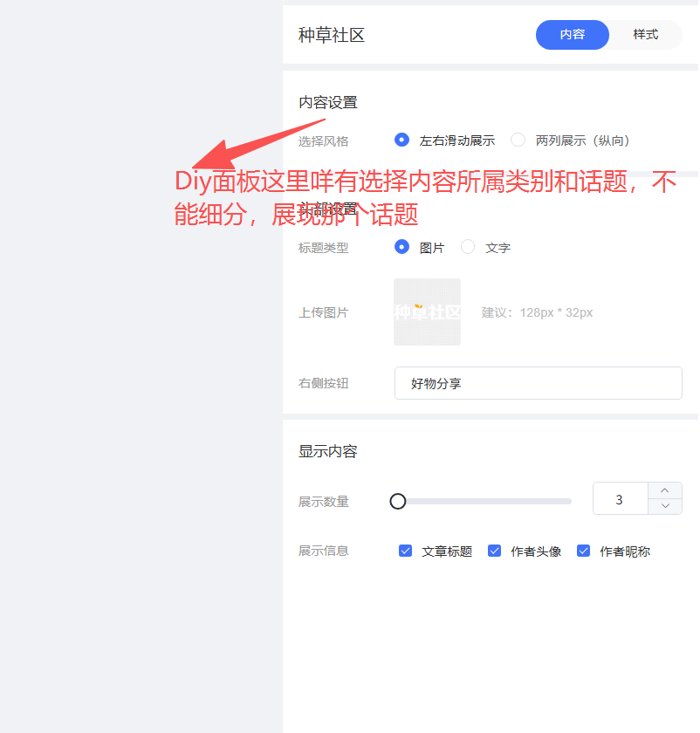This screenshot has width=700, height=733.
Task: Switch to the 内容 tab
Action: (x=572, y=35)
